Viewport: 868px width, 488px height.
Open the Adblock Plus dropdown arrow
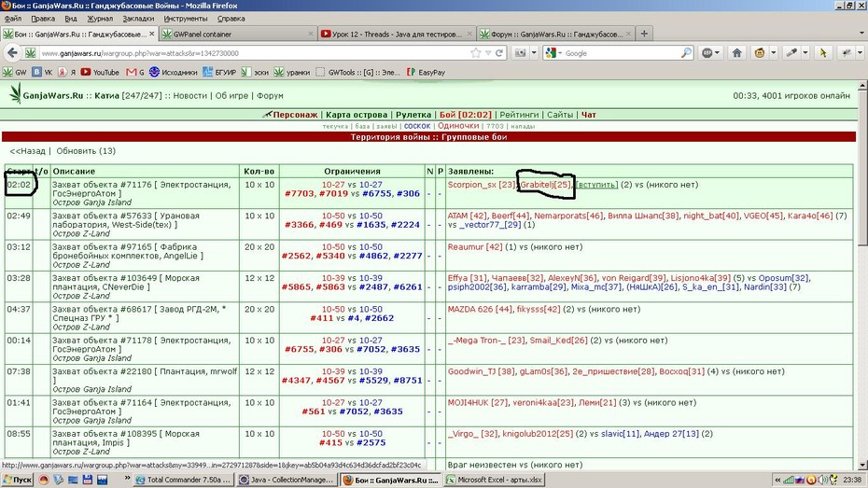718,53
